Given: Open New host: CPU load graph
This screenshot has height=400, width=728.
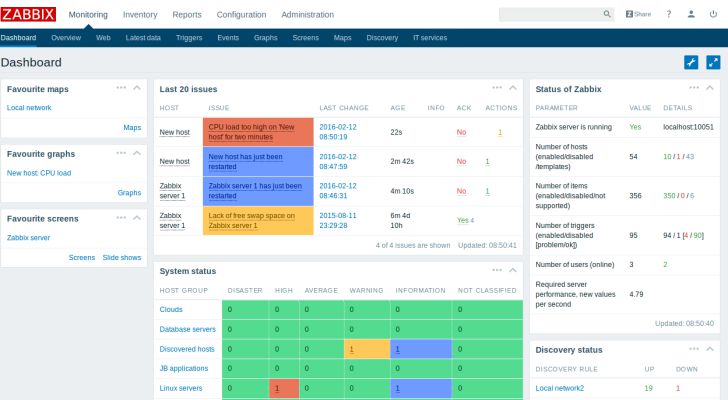Looking at the screenshot, I should click(39, 173).
